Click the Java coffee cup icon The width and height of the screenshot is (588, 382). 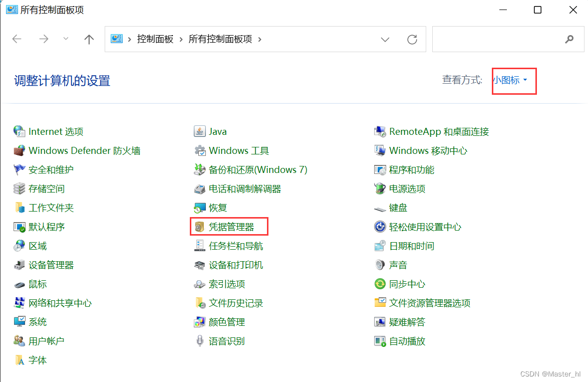pyautogui.click(x=199, y=131)
